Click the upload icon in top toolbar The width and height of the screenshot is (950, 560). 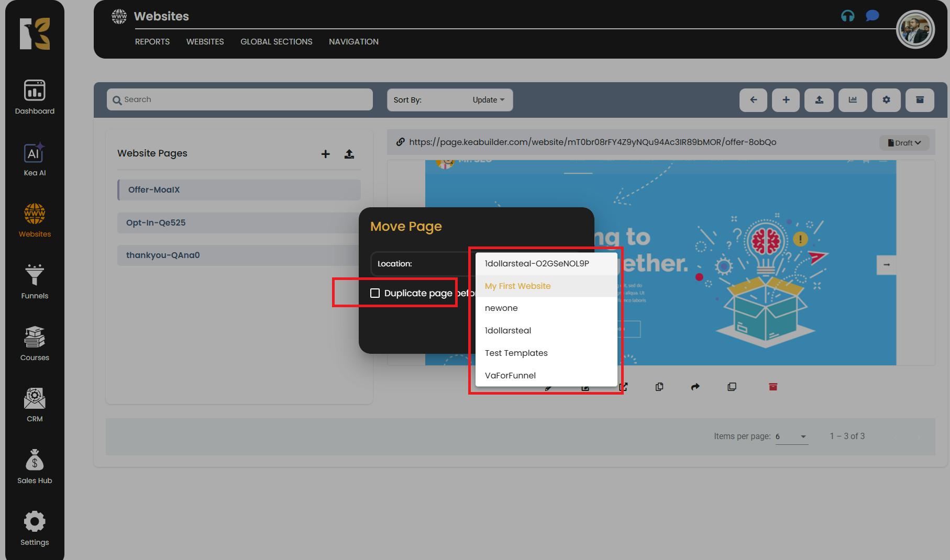coord(819,100)
